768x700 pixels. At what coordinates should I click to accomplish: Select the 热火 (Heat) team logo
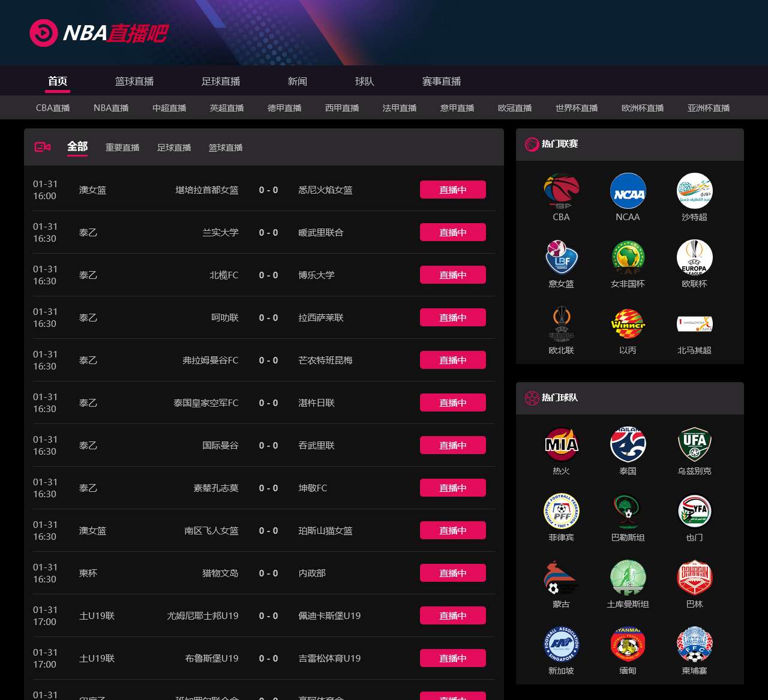click(x=561, y=444)
